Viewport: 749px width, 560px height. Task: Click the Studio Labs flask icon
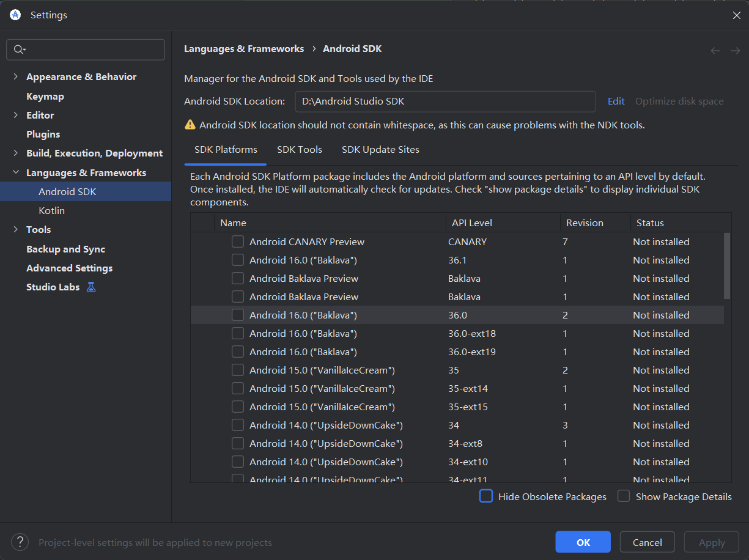coord(91,287)
